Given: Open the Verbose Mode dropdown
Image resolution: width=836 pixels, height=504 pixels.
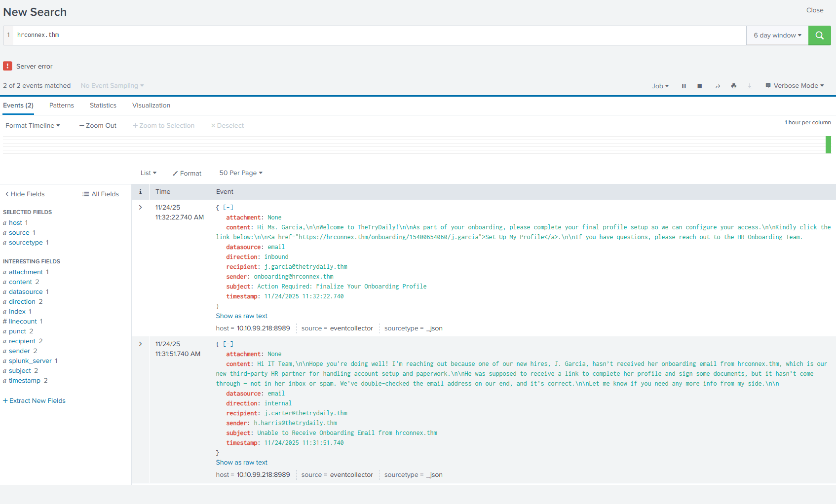Looking at the screenshot, I should pos(795,86).
